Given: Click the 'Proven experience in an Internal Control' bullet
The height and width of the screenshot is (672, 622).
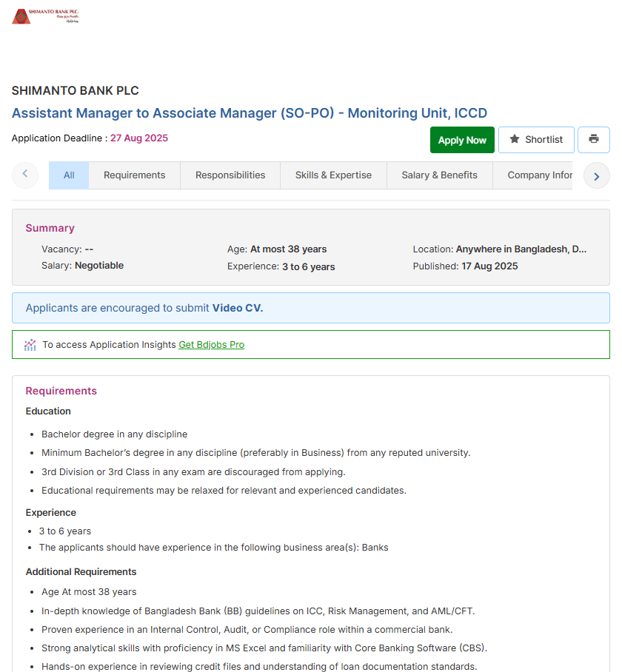Looking at the screenshot, I should pos(247,630).
